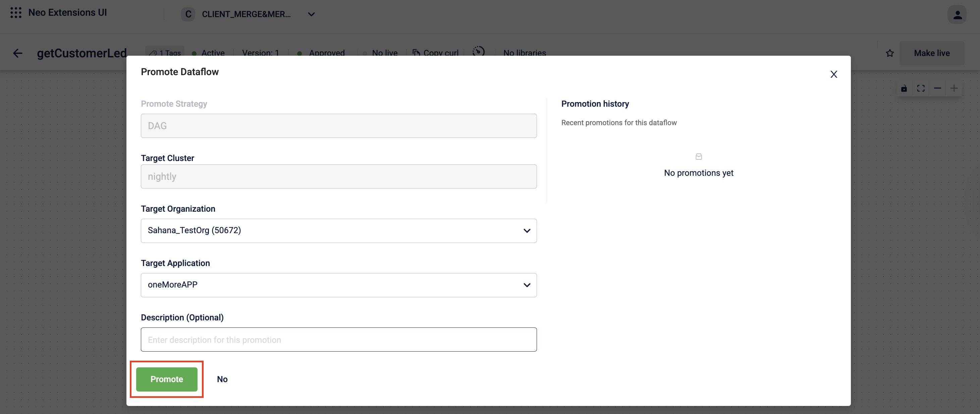980x414 pixels.
Task: Click the back arrow next to getCustomerLed
Action: pos(17,53)
